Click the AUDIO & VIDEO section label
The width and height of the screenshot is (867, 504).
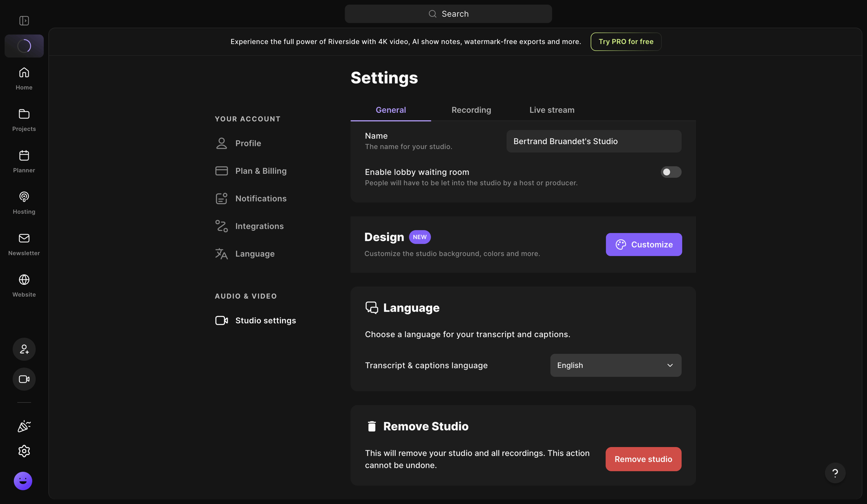246,296
